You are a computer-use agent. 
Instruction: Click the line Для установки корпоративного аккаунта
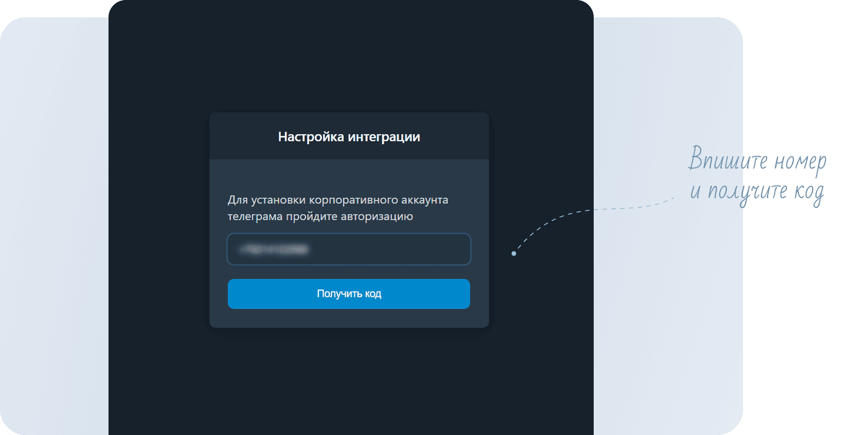coord(338,200)
